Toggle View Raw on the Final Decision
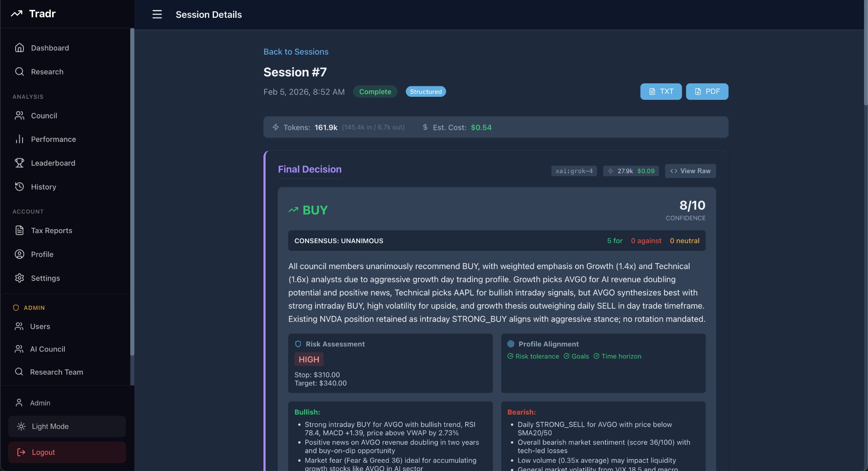Image resolution: width=868 pixels, height=471 pixels. point(690,171)
